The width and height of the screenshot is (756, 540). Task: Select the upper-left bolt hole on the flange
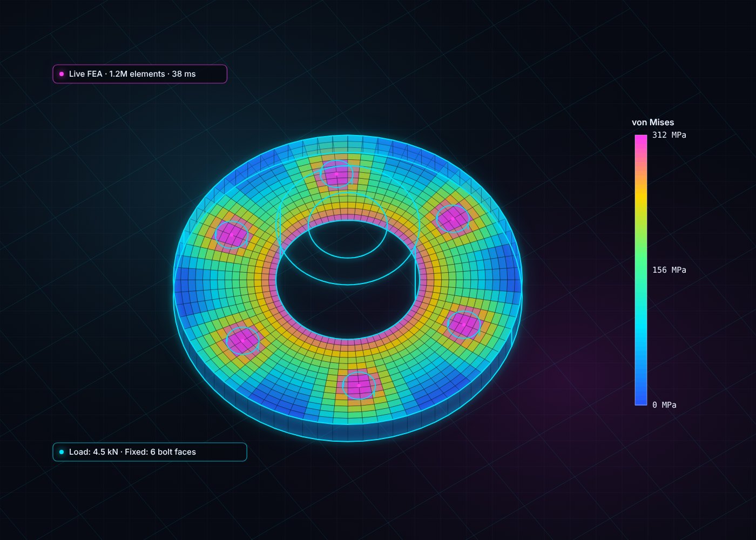232,235
